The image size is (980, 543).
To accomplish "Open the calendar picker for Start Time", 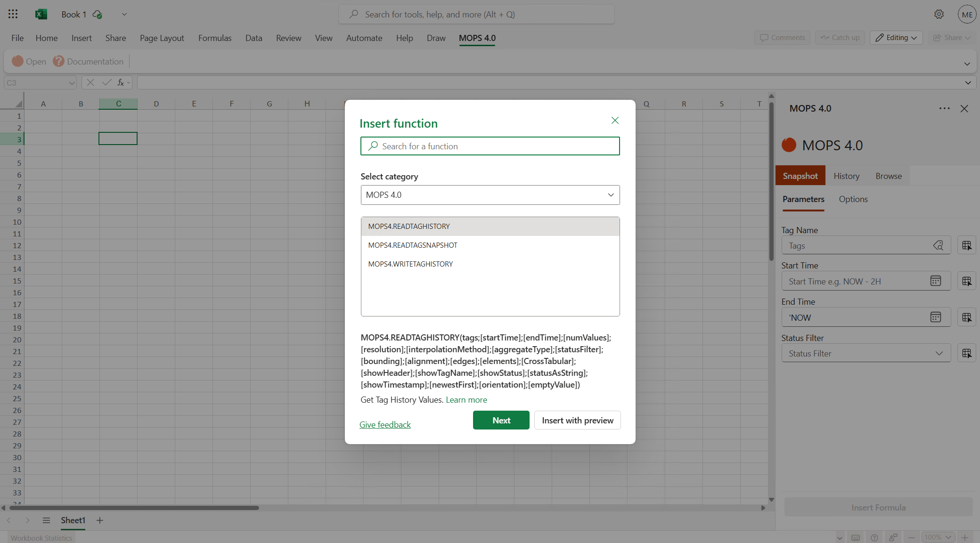I will 935,281.
